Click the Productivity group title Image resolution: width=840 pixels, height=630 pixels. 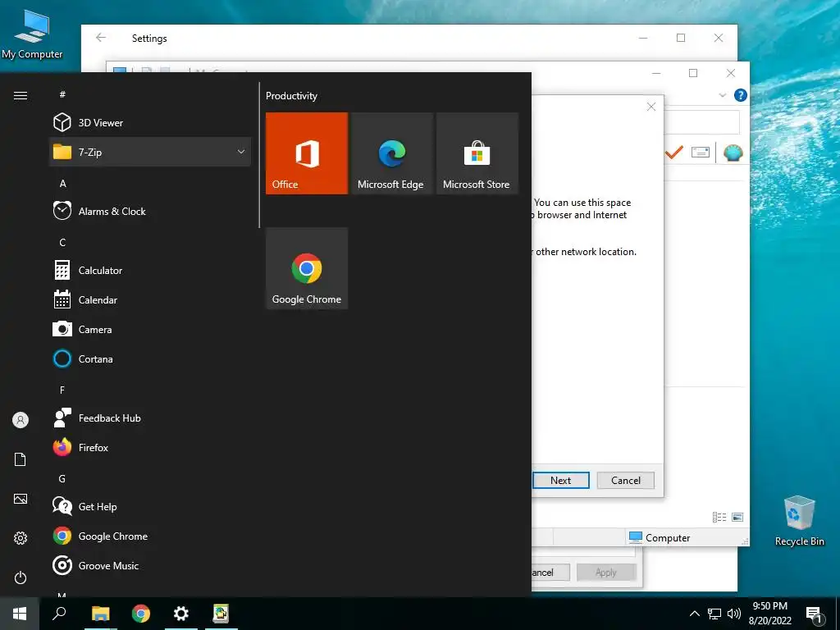tap(291, 96)
